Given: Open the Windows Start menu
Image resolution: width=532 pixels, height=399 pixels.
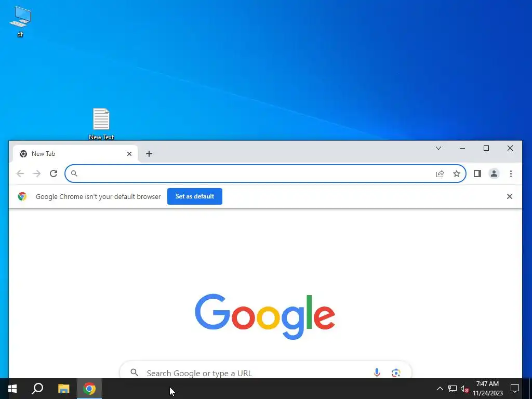Looking at the screenshot, I should pyautogui.click(x=12, y=389).
